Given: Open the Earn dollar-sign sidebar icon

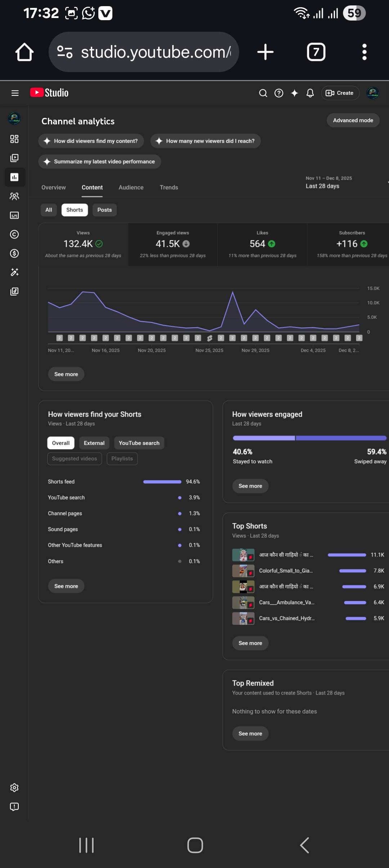Looking at the screenshot, I should pos(14,253).
